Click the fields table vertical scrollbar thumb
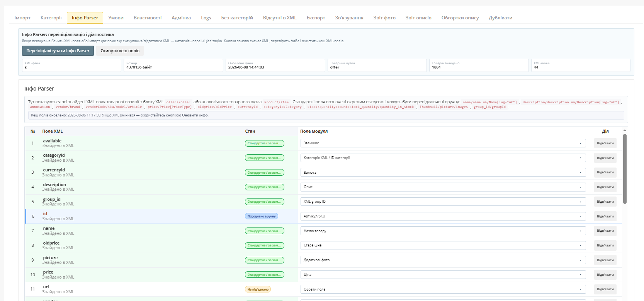 click(x=625, y=169)
